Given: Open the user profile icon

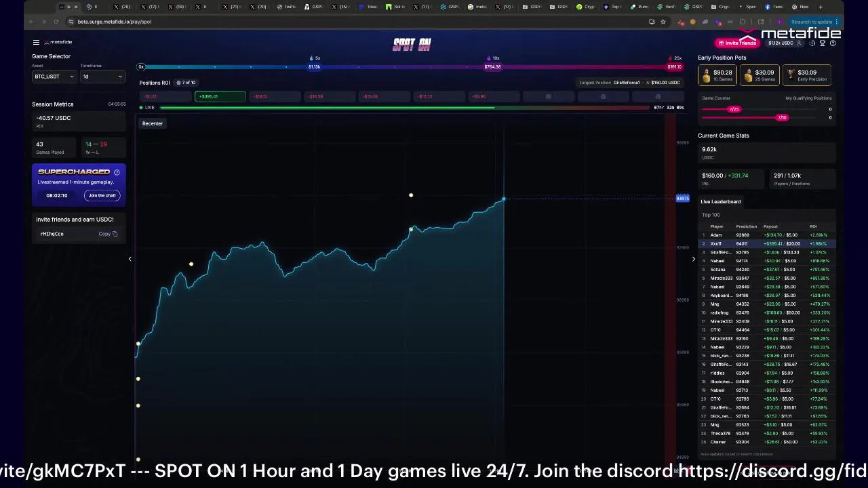Looking at the screenshot, I should click(x=800, y=43).
